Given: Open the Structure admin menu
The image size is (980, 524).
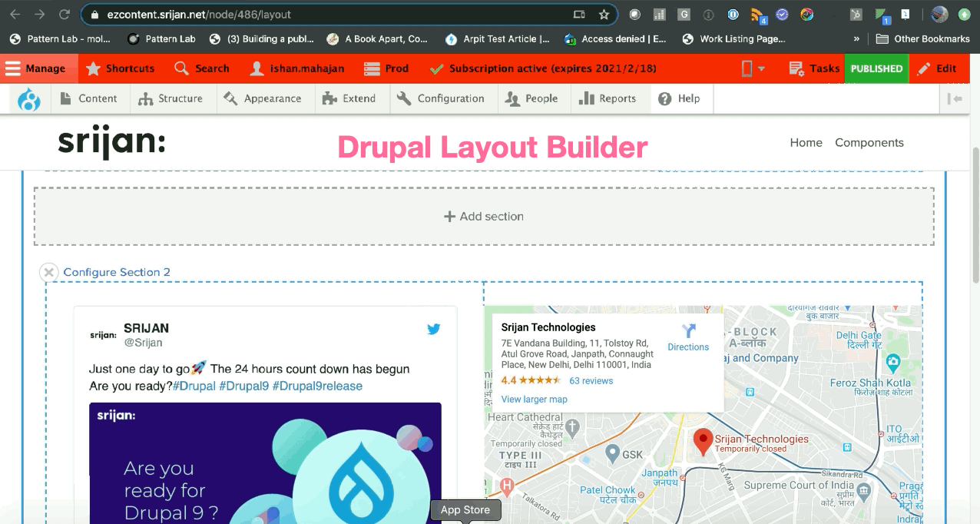Looking at the screenshot, I should pos(171,98).
